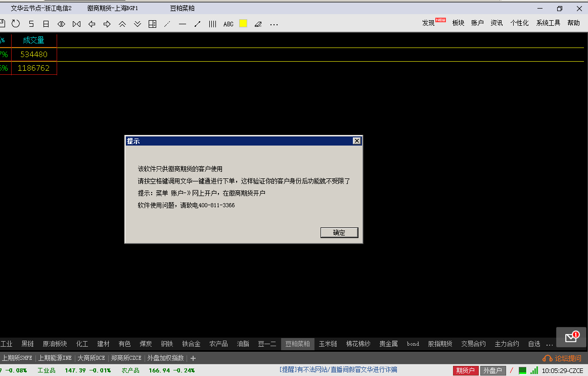This screenshot has height=376, width=588.
Task: Click the split panel layout icon
Action: point(152,24)
